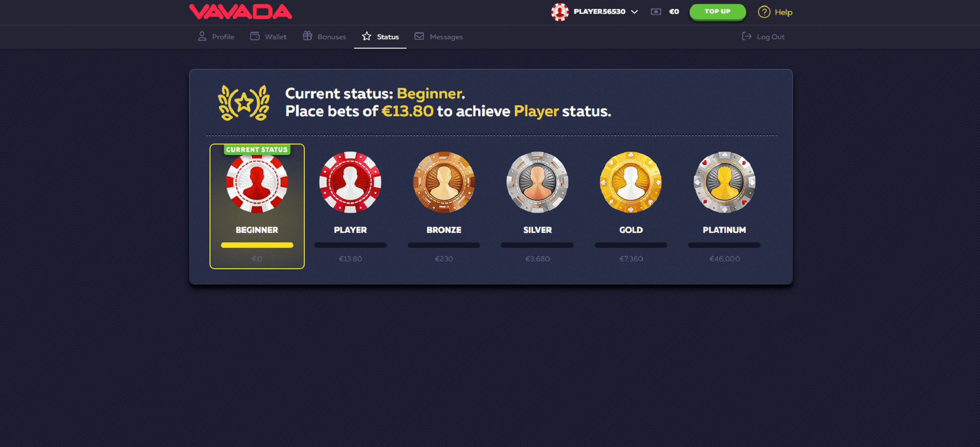Open the Profile tab
The width and height of the screenshot is (980, 447).
(216, 37)
